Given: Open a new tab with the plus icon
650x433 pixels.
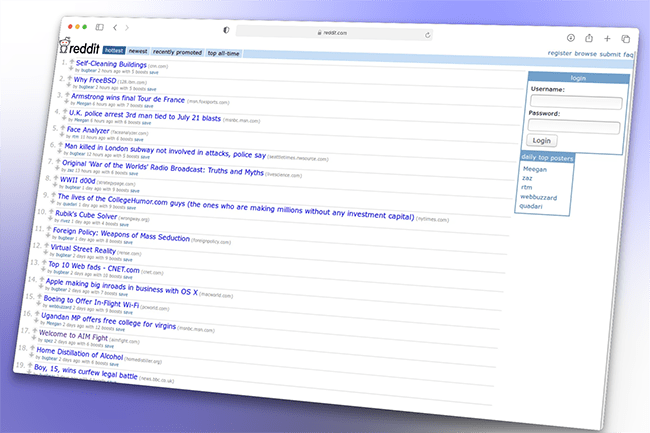Looking at the screenshot, I should click(x=607, y=39).
